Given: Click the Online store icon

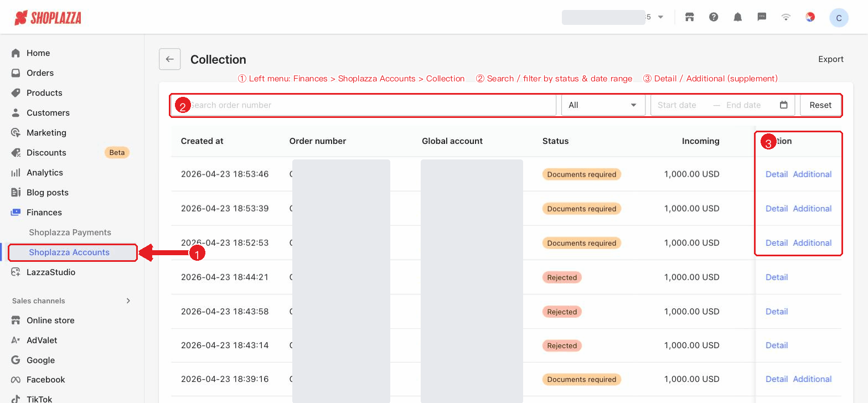Looking at the screenshot, I should click(16, 321).
